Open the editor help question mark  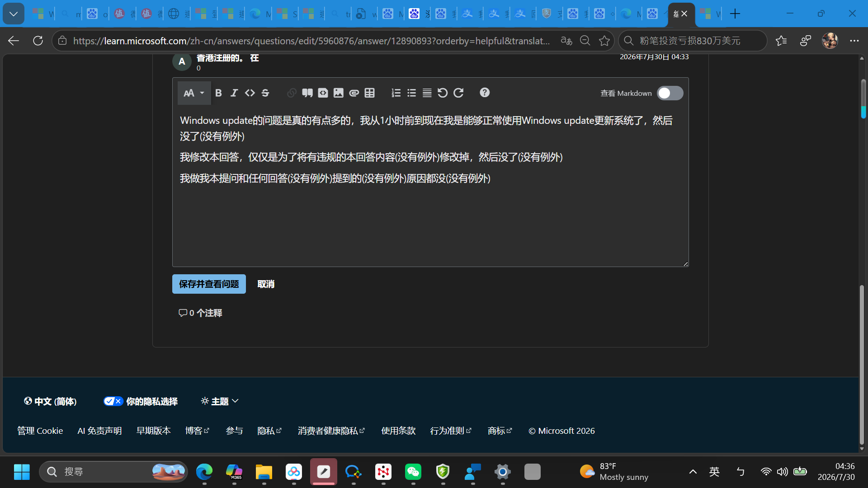click(x=485, y=93)
